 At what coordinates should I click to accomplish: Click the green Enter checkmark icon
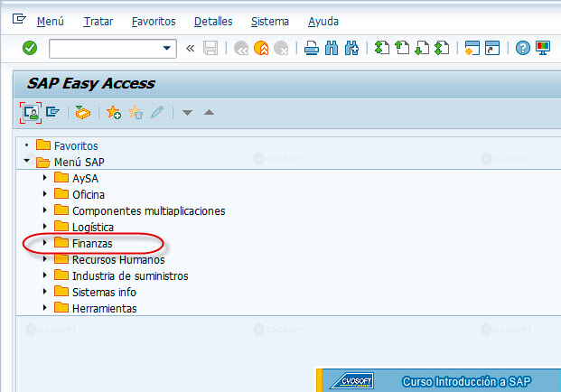(x=30, y=48)
